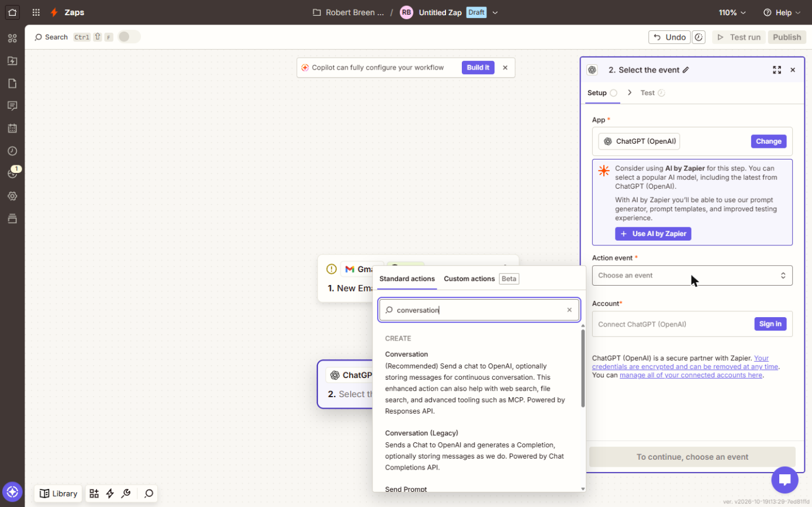
Task: Open the apps grid launcher
Action: (x=36, y=12)
